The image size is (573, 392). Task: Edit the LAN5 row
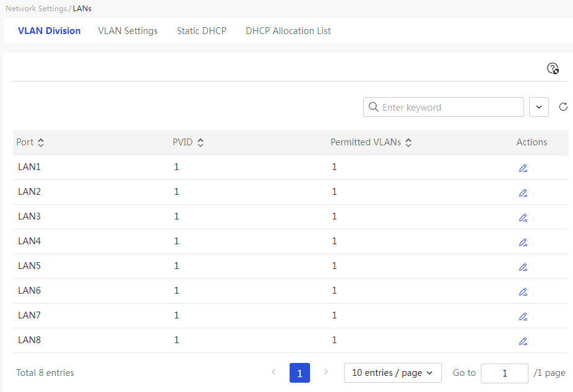coord(523,267)
